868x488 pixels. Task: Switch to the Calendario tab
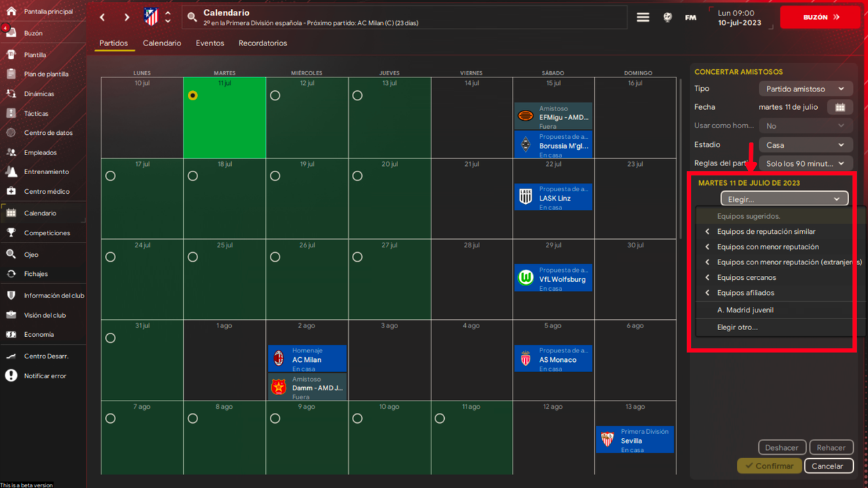tap(162, 43)
